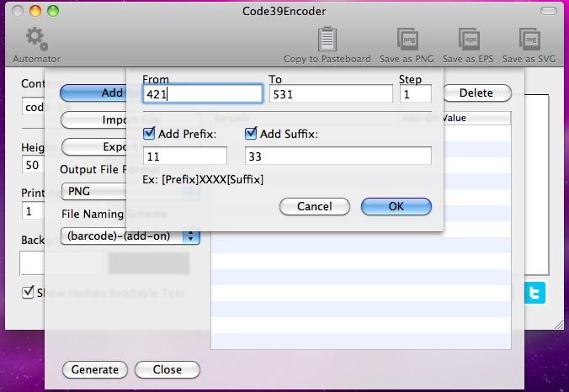
Task: Open the PNG output format dropdown
Action: coord(93,191)
